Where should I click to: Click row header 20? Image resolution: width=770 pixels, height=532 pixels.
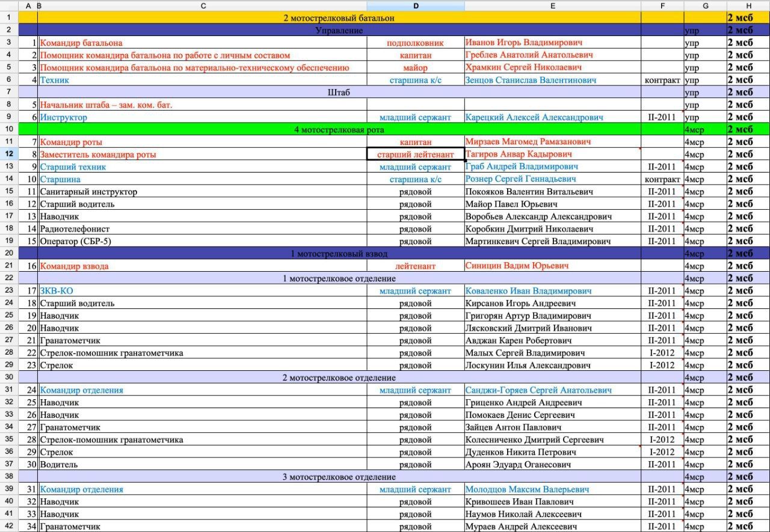click(9, 254)
